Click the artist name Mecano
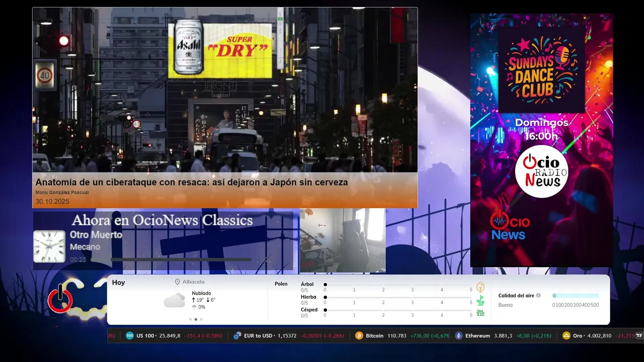Image resolution: width=644 pixels, height=362 pixels. pyautogui.click(x=85, y=247)
